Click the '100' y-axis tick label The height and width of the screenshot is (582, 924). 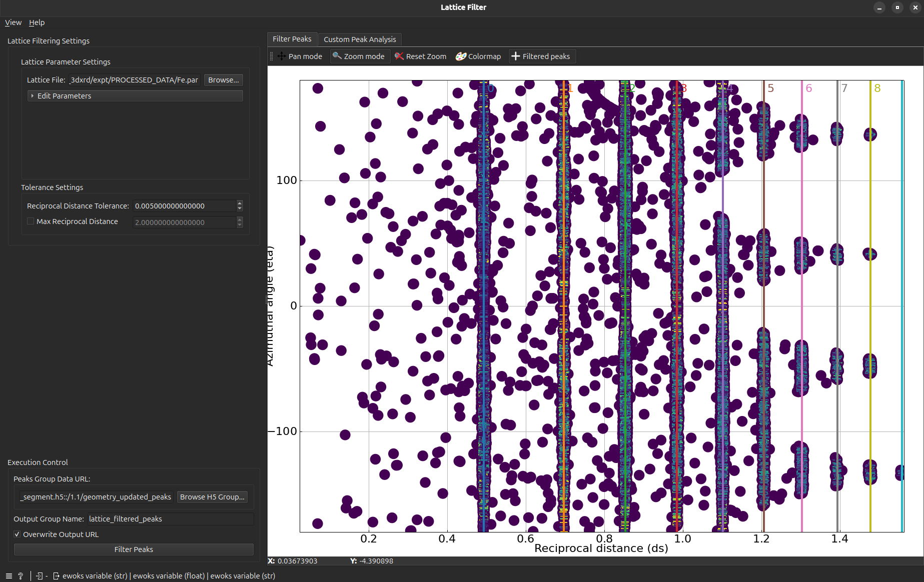287,180
